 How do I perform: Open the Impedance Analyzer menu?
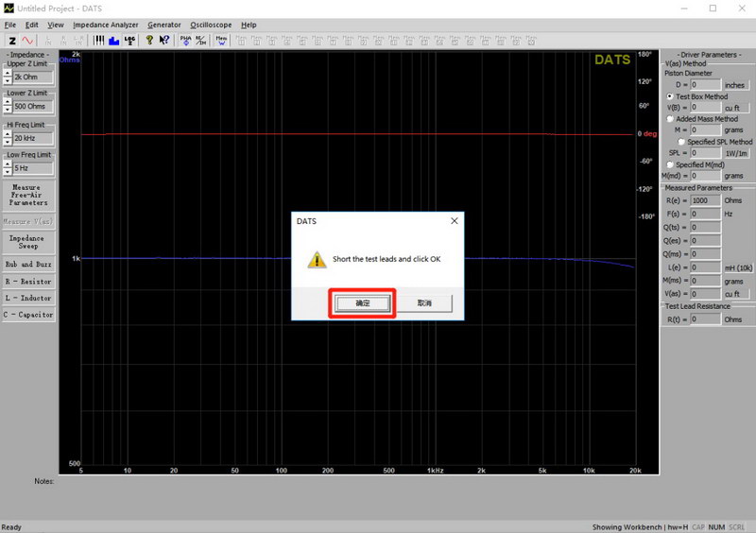(105, 25)
